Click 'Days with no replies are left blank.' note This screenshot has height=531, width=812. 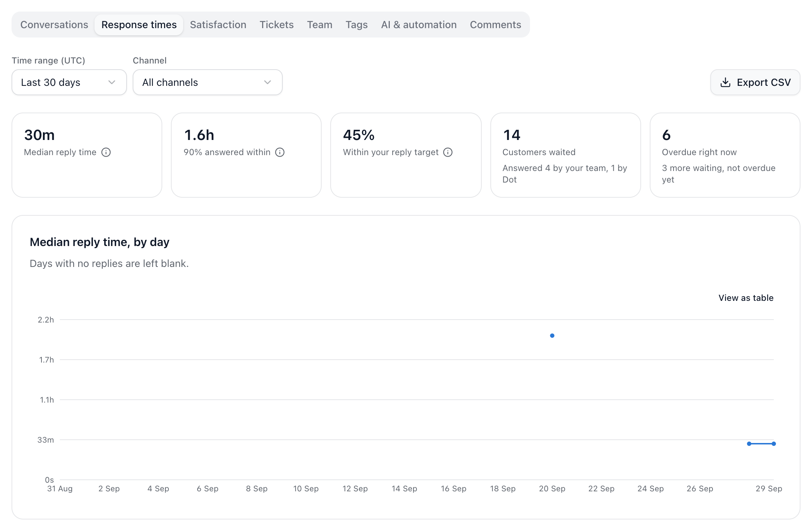(109, 264)
